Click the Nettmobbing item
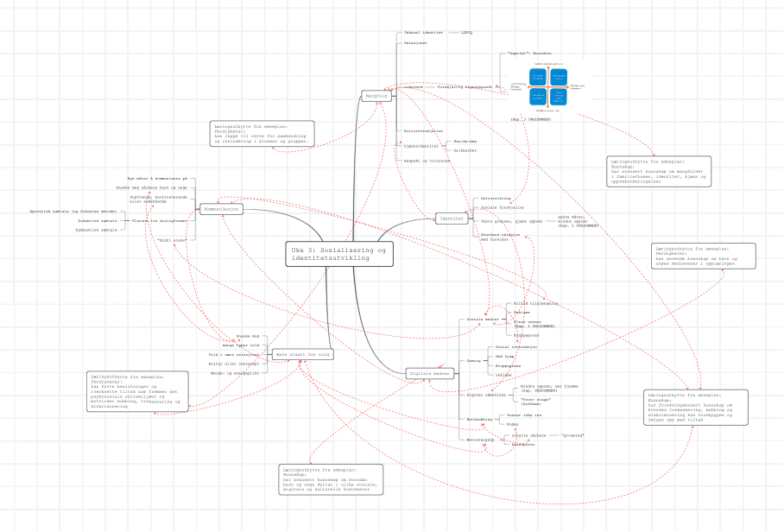The height and width of the screenshot is (532, 784). (x=479, y=420)
